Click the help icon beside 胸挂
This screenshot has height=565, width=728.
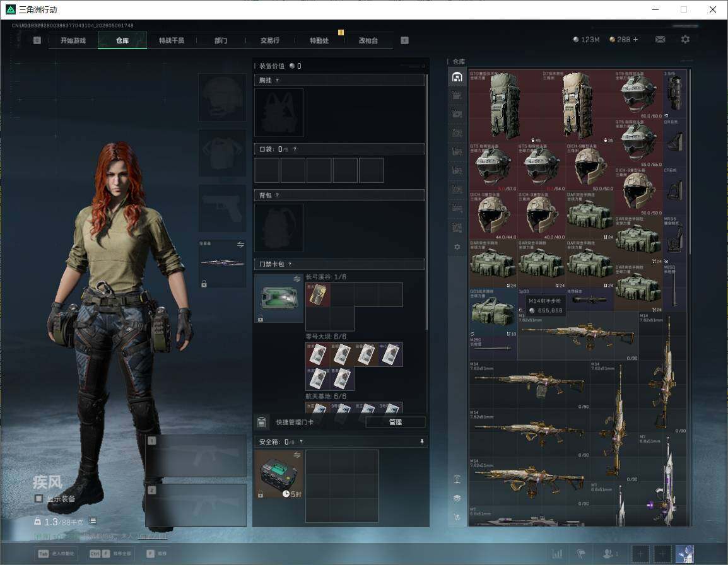pyautogui.click(x=277, y=80)
